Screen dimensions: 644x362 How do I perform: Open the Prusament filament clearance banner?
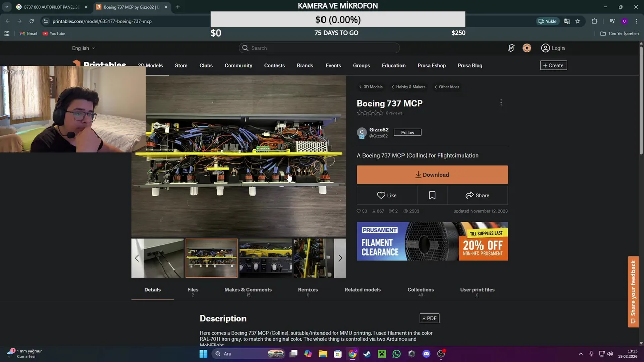point(432,241)
